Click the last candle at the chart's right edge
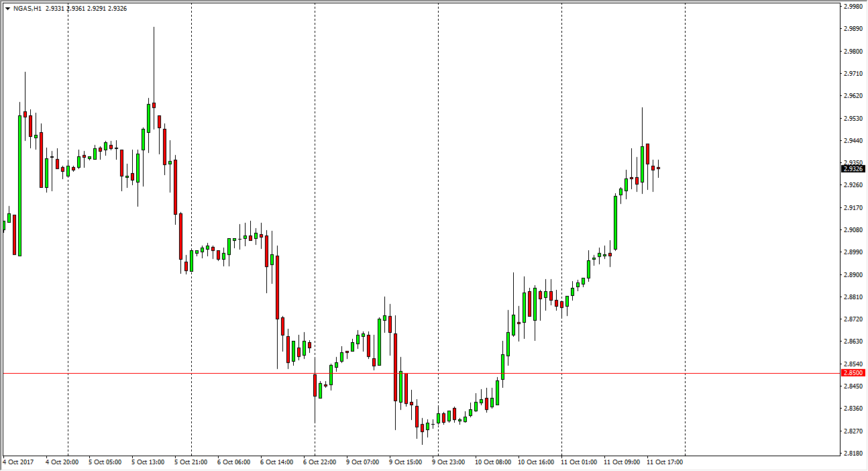Screen dimensions: 868x471 pos(659,168)
